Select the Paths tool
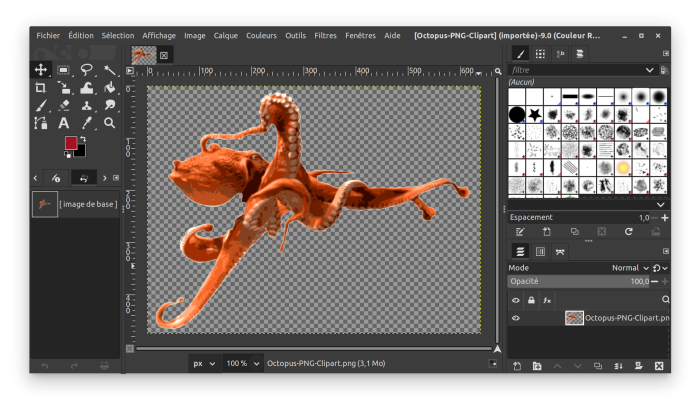Screen dimensions: 700x406 (x=41, y=123)
